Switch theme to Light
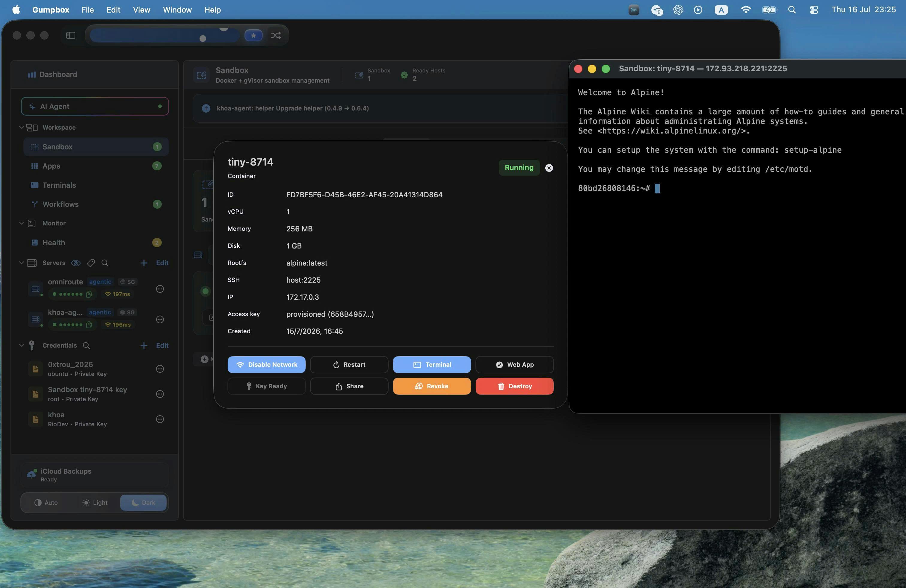The width and height of the screenshot is (906, 588). point(95,503)
